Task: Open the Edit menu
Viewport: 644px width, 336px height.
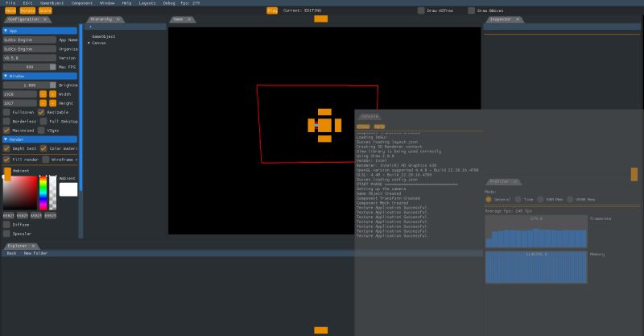Action: [27, 3]
